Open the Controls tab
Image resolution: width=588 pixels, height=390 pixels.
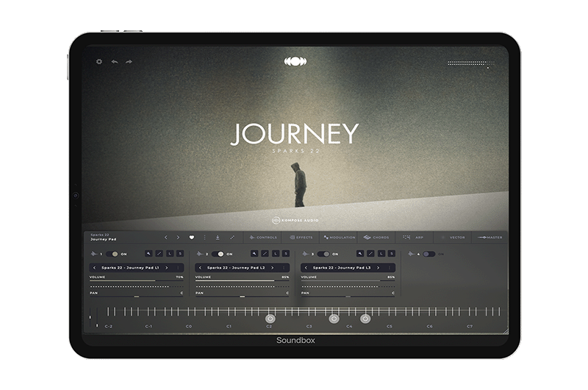tap(263, 237)
